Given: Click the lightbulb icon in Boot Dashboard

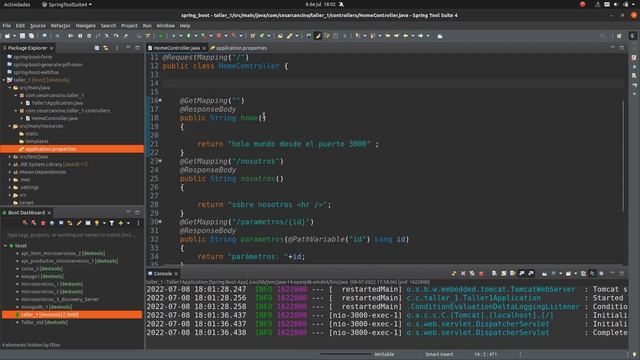Looking at the screenshot, I should tap(97, 223).
